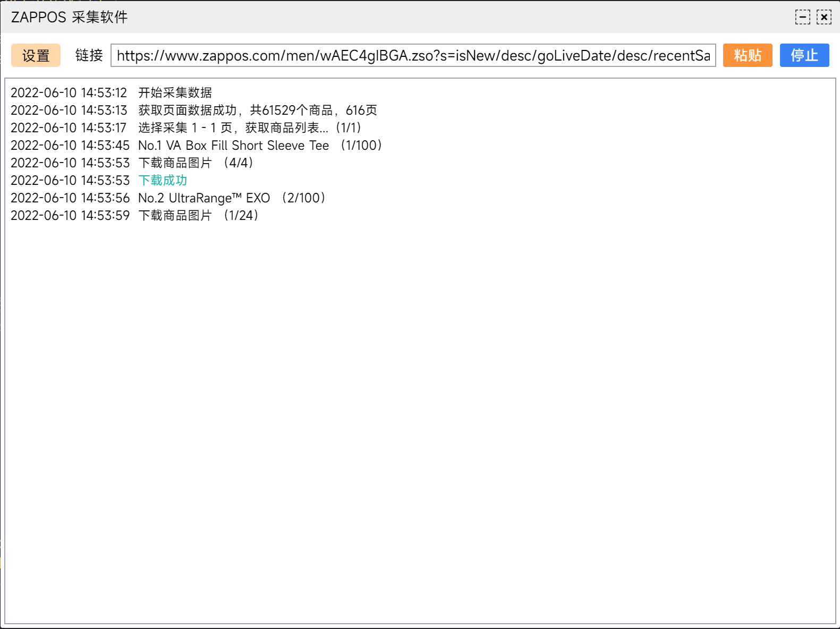Select the log line showing 共61529个商品
This screenshot has height=629, width=840.
click(x=258, y=110)
